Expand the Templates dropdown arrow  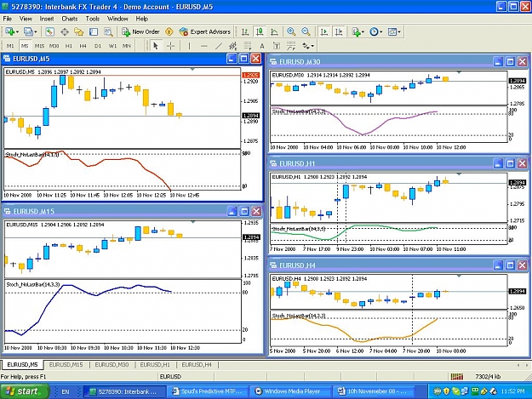pos(399,31)
